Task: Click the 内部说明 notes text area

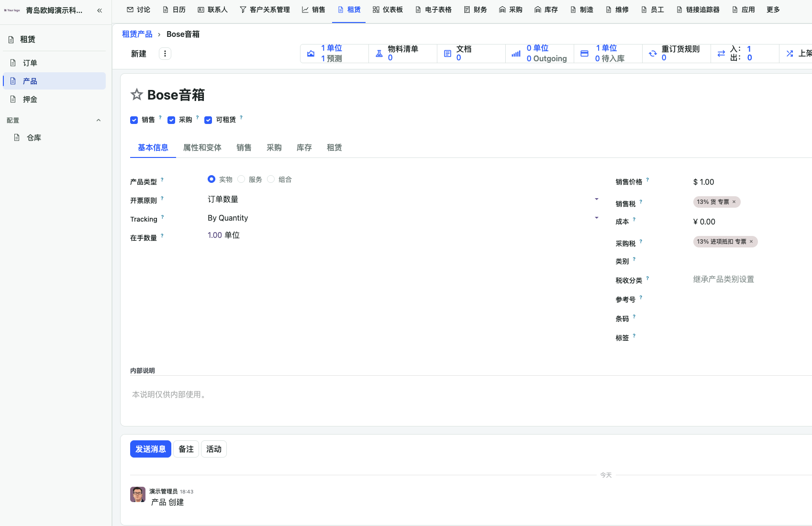Action: coord(471,395)
